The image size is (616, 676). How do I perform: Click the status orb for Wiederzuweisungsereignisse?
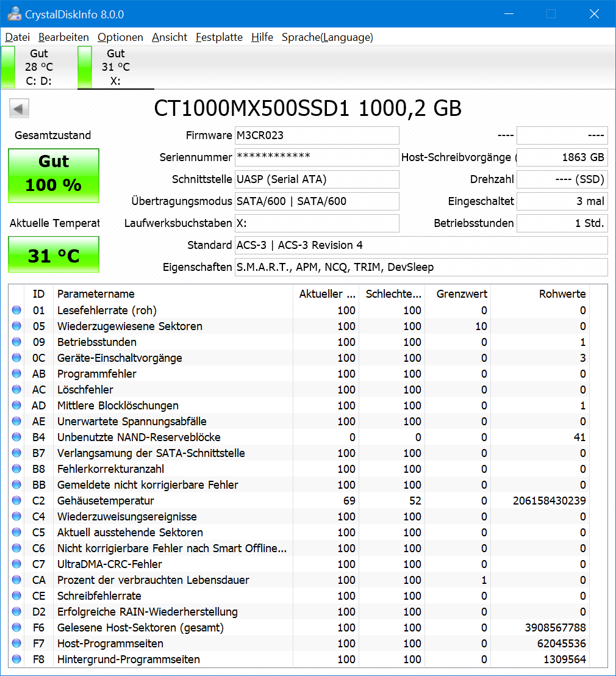(x=16, y=517)
